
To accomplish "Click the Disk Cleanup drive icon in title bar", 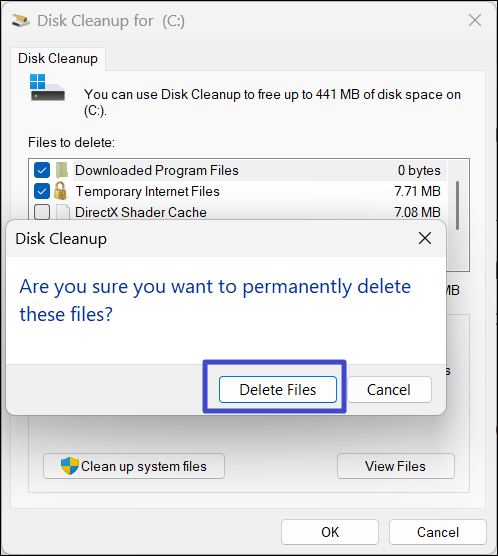I will click(x=21, y=21).
